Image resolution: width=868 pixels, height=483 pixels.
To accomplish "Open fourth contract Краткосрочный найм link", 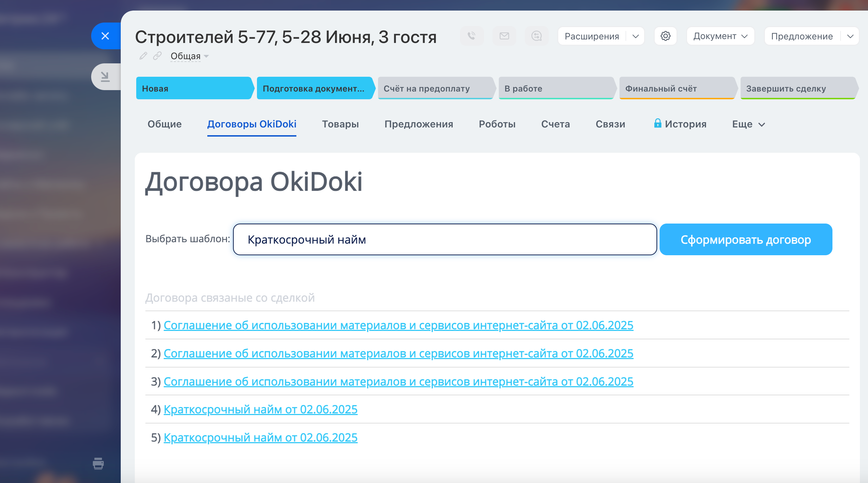I will (x=260, y=409).
